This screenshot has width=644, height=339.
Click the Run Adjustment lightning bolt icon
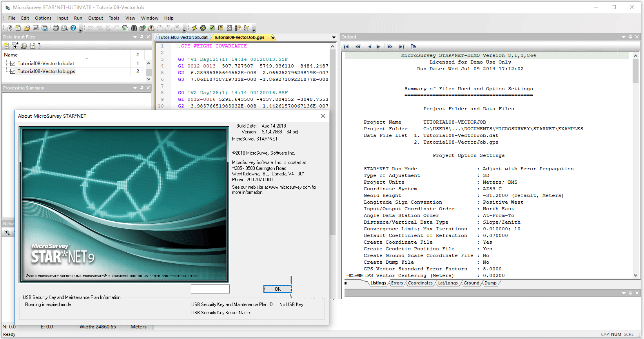(x=194, y=28)
